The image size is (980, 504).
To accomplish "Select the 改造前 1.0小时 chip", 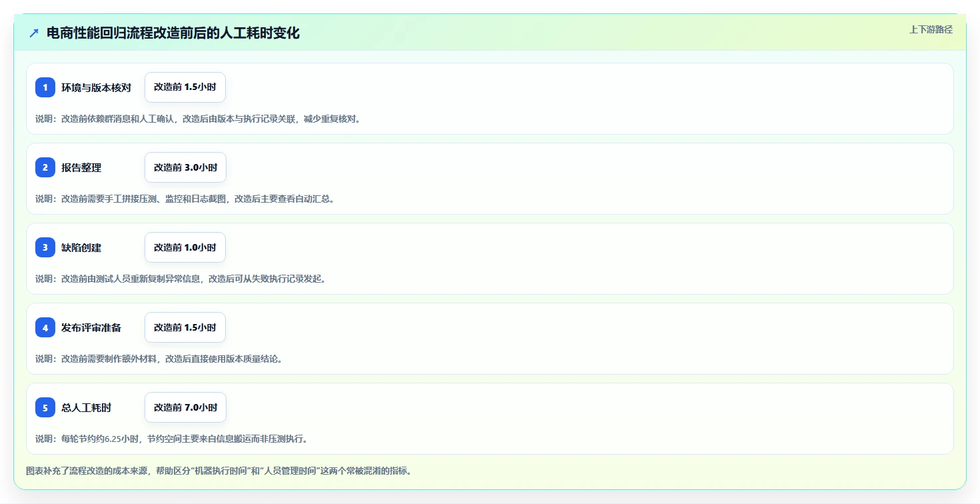I will click(185, 247).
